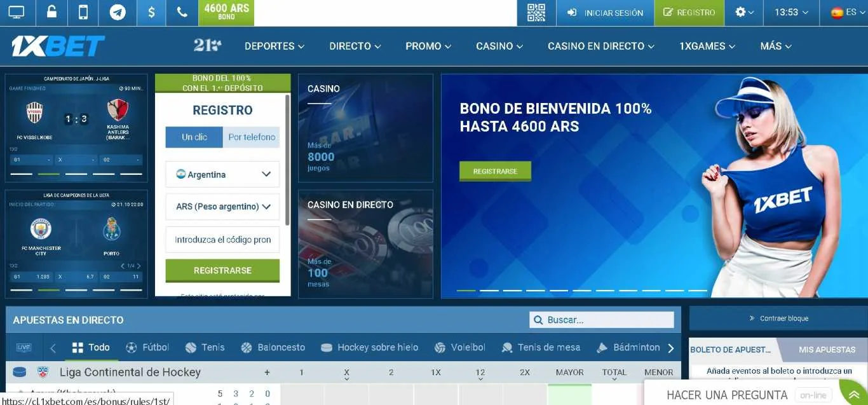The image size is (868, 405).
Task: Click the dollar payments icon
Action: (151, 12)
